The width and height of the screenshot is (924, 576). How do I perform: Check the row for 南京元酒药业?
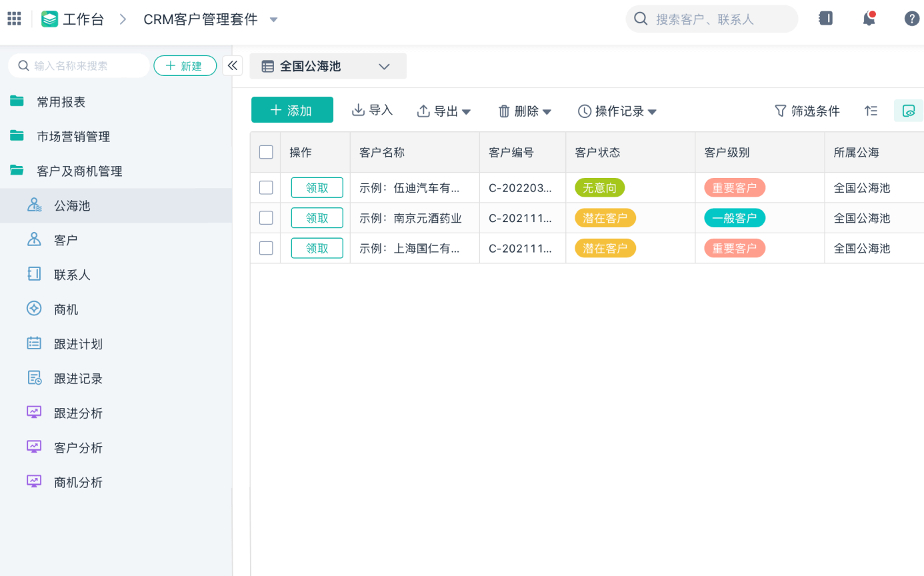coord(266,217)
